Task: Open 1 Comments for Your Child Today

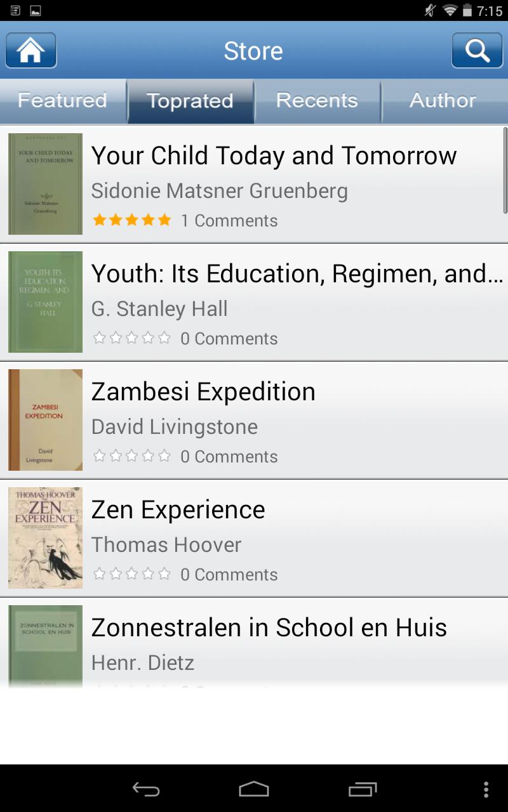Action: pyautogui.click(x=228, y=220)
